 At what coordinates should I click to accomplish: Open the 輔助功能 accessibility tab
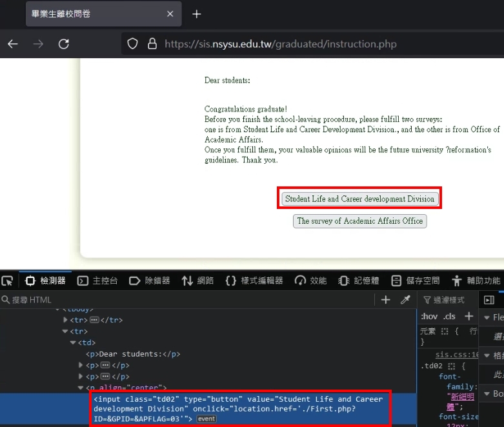coord(476,281)
